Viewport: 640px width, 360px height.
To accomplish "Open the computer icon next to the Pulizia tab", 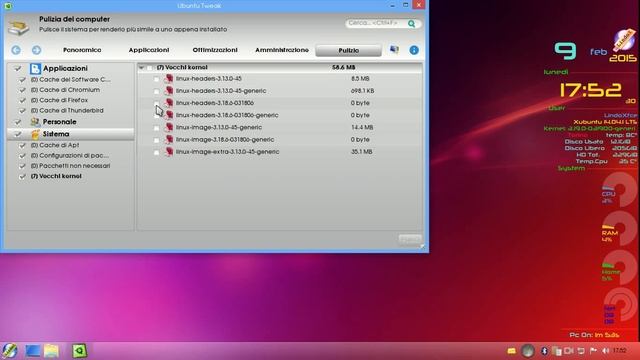I will coord(394,49).
